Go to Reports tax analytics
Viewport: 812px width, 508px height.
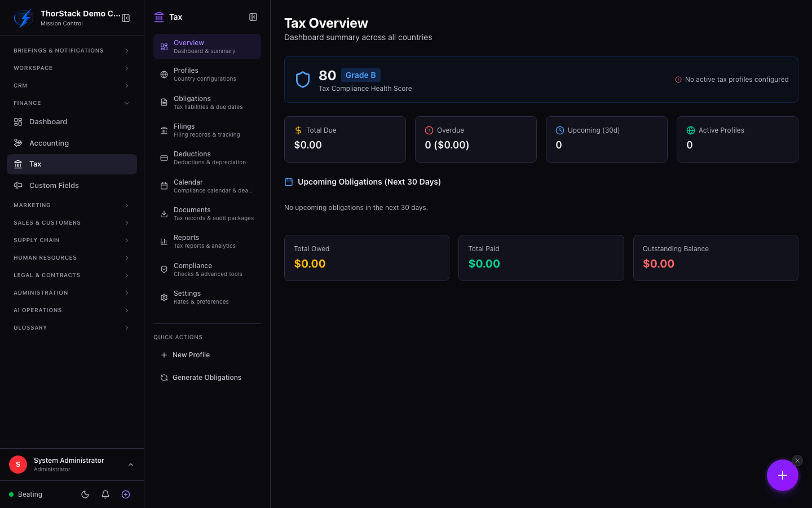[x=207, y=242]
